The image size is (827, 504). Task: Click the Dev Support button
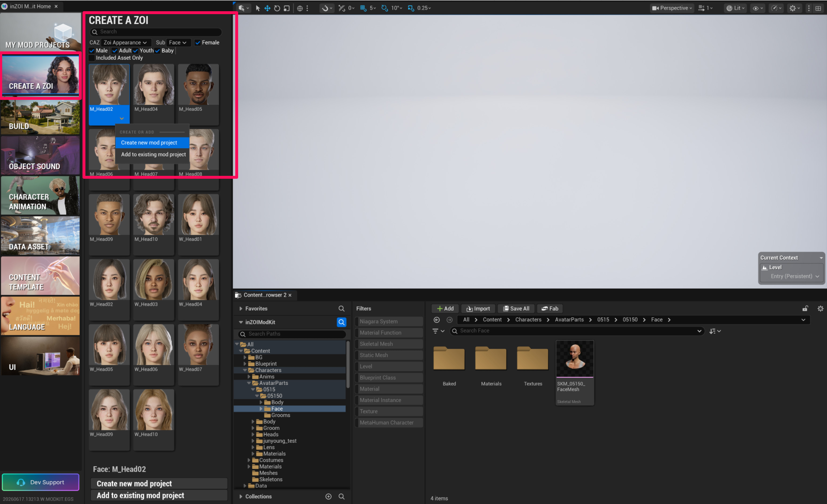point(41,482)
